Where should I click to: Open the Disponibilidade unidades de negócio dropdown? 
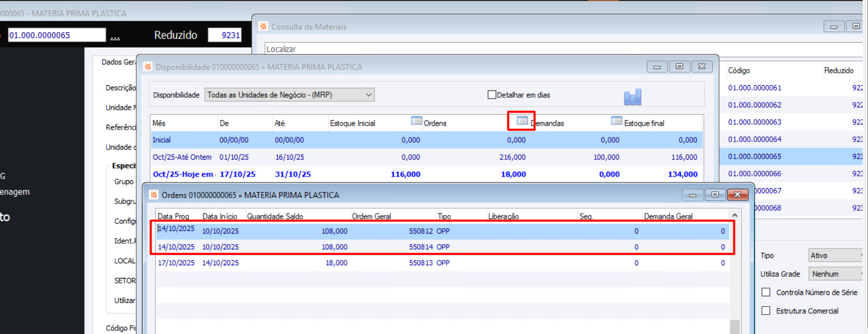tap(289, 95)
